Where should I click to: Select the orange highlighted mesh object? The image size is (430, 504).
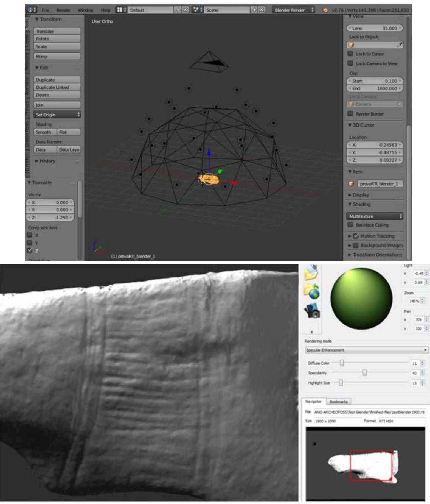(x=209, y=179)
